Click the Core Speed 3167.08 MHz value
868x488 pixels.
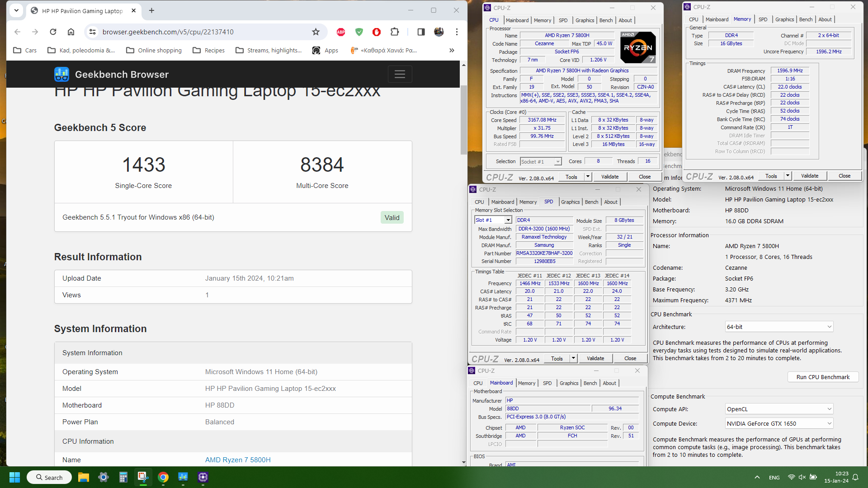542,120
